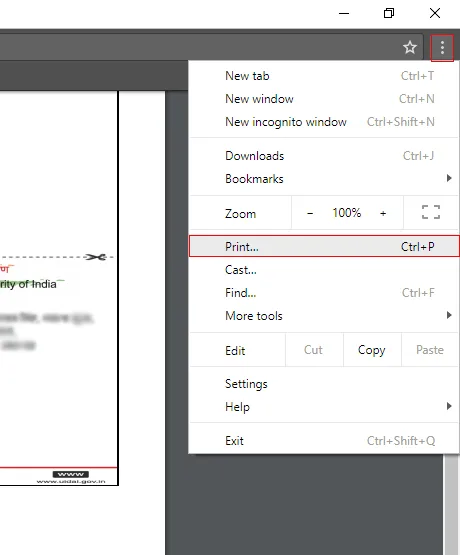
Task: Select the Cast... menu item
Action: 324,270
